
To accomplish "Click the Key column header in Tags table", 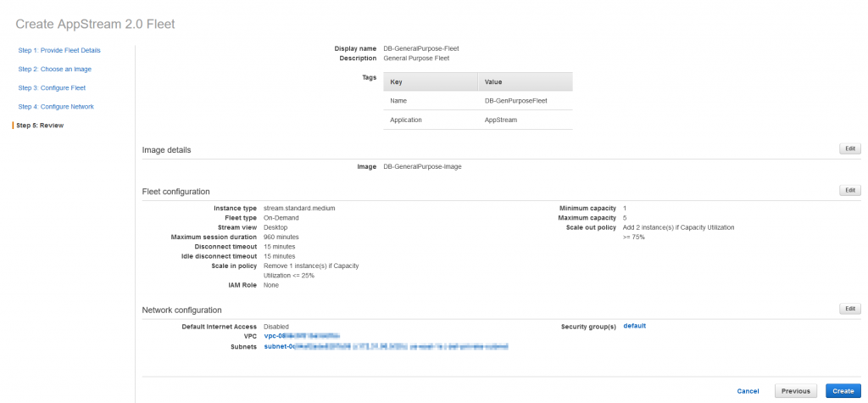I will (431, 81).
